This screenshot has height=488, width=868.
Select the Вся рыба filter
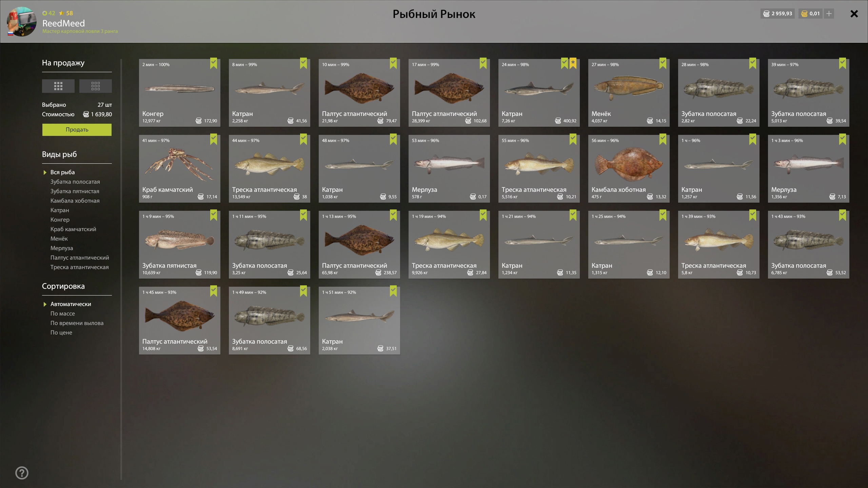coord(63,172)
